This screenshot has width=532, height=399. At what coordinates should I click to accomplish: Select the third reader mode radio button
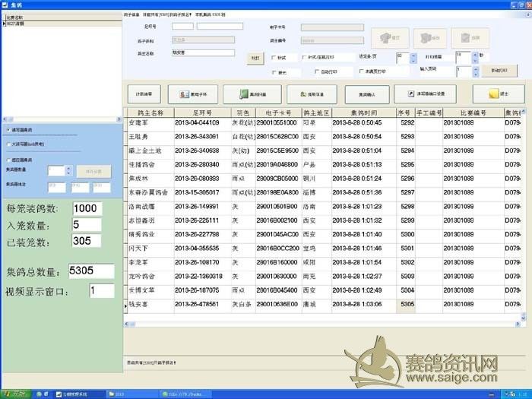click(x=8, y=160)
